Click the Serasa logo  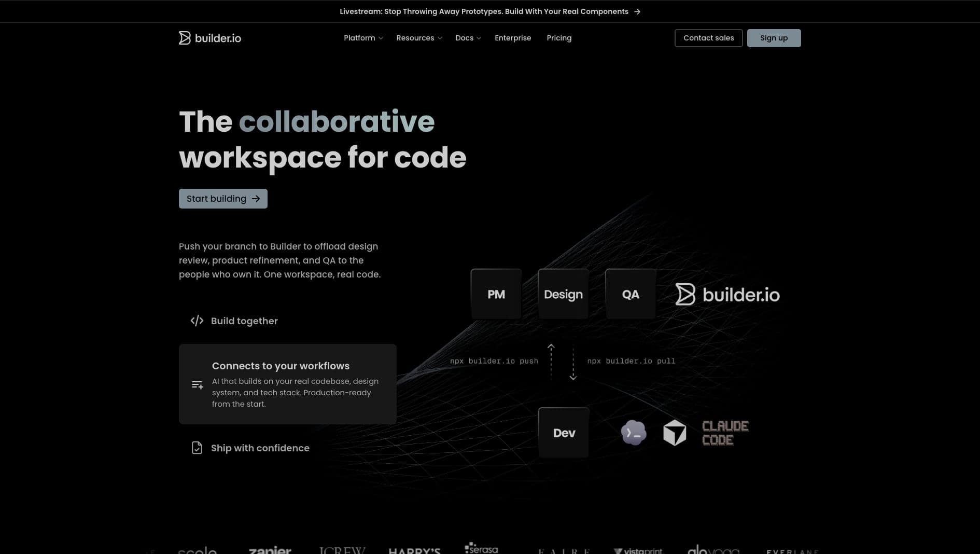click(481, 548)
